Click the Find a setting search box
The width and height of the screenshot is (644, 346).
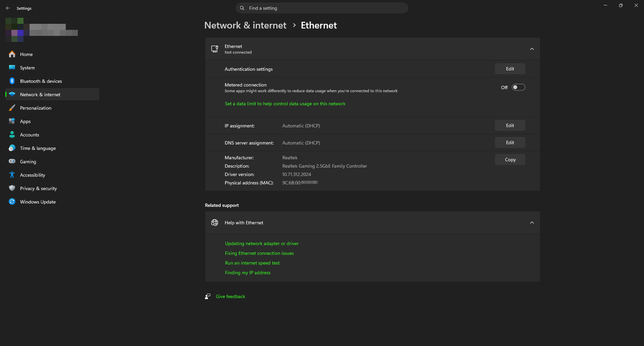click(x=322, y=8)
